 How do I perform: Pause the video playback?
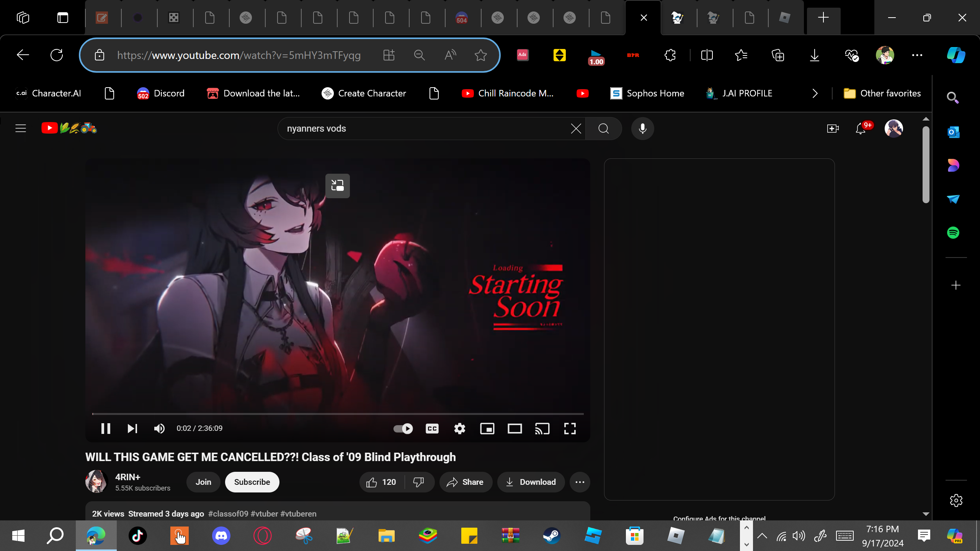tap(106, 429)
